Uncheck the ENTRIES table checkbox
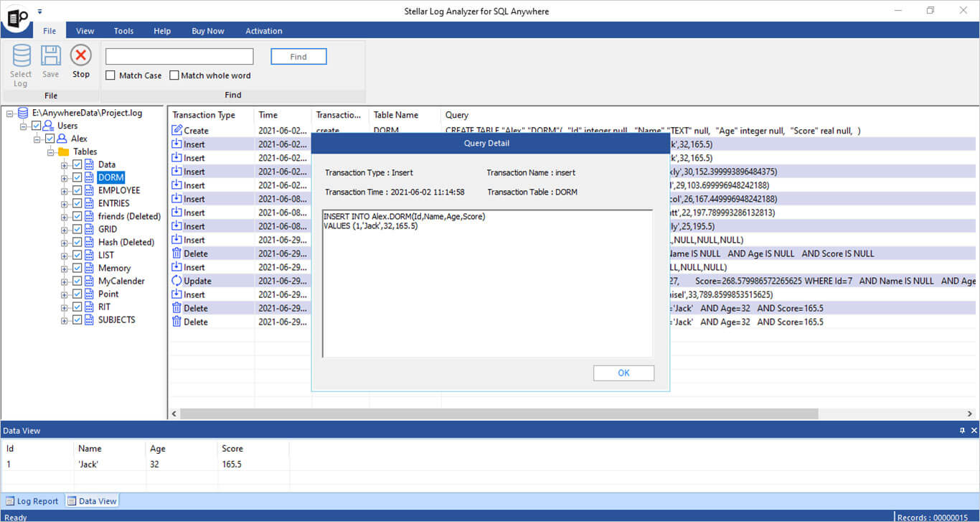This screenshot has width=980, height=522. (x=77, y=203)
